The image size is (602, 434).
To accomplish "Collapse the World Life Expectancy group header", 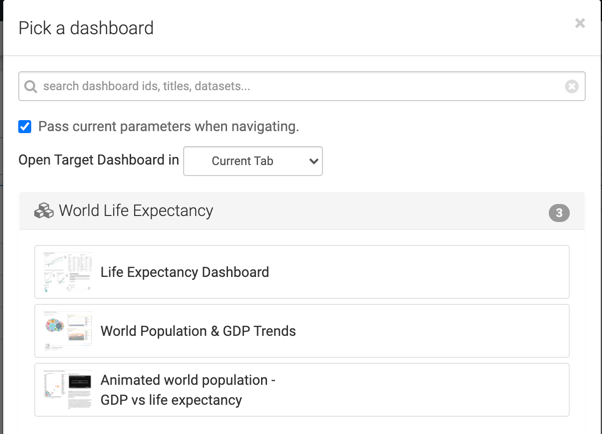I will (x=300, y=211).
